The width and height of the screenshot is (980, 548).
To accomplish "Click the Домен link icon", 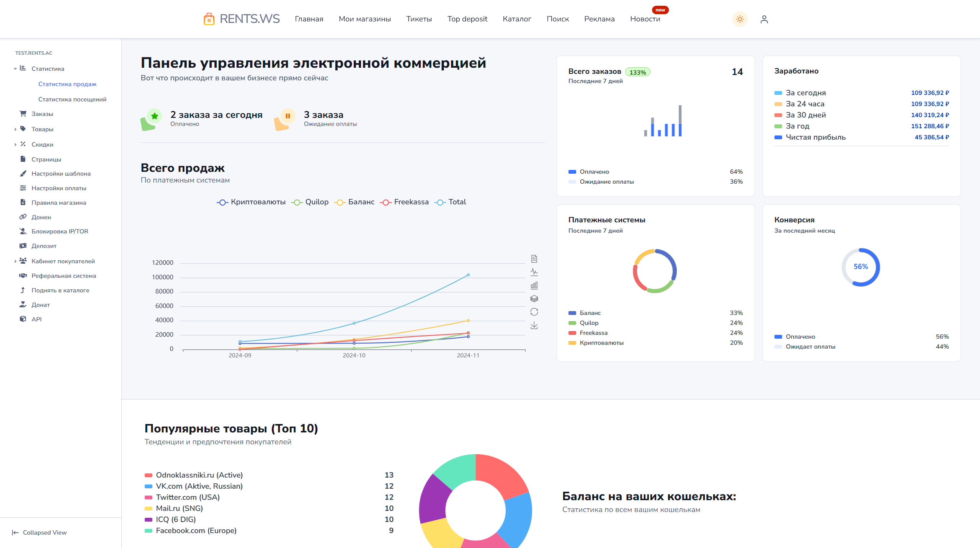I will [x=23, y=217].
